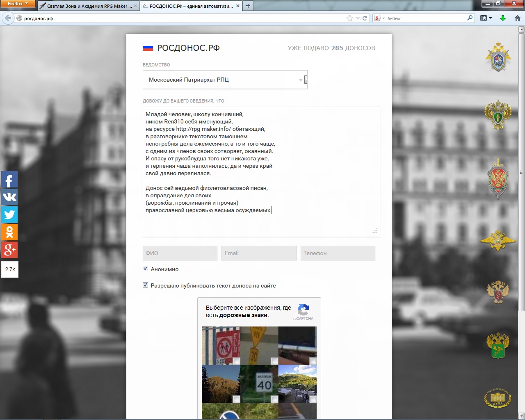The width and height of the screenshot is (525, 420).
Task: Click the 2.7k share counter
Action: click(10, 269)
